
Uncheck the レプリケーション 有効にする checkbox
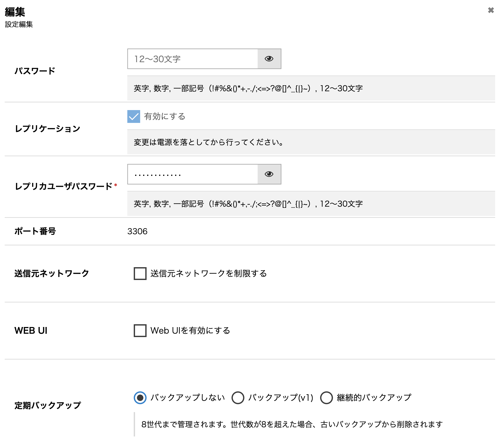[134, 116]
